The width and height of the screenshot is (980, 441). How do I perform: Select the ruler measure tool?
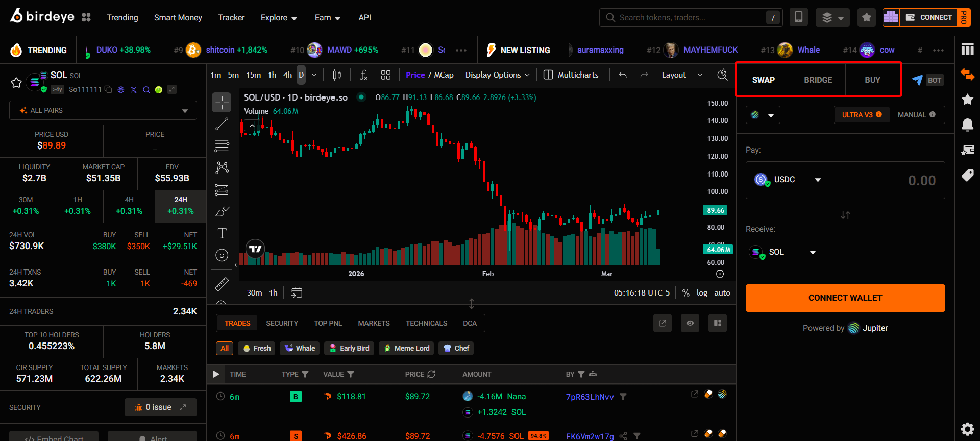tap(222, 284)
